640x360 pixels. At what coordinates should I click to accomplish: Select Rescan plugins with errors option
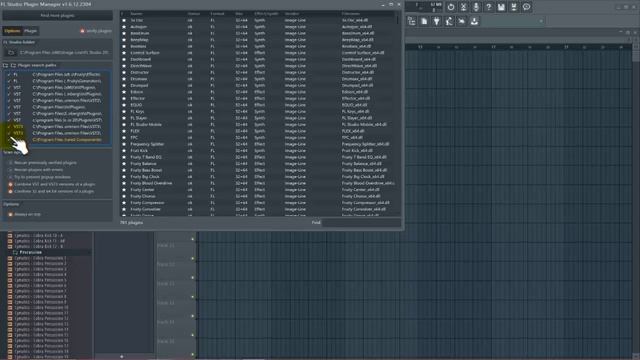[x=36, y=170]
